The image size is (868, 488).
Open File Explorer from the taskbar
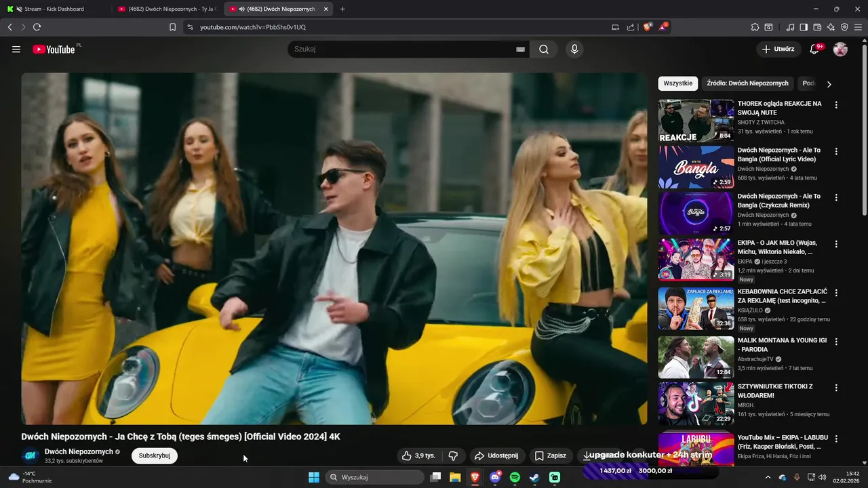455,477
